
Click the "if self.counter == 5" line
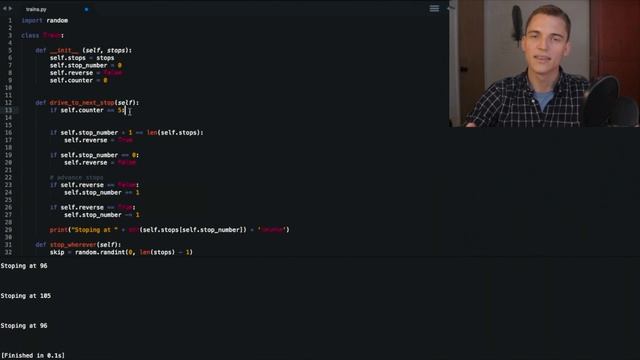[x=87, y=110]
